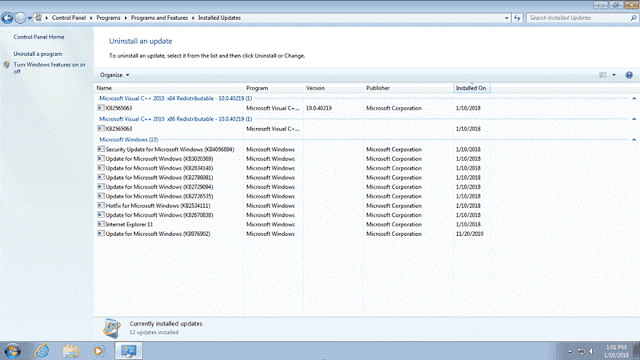640x360 pixels.
Task: Open Windows Explorer from taskbar
Action: click(x=70, y=351)
